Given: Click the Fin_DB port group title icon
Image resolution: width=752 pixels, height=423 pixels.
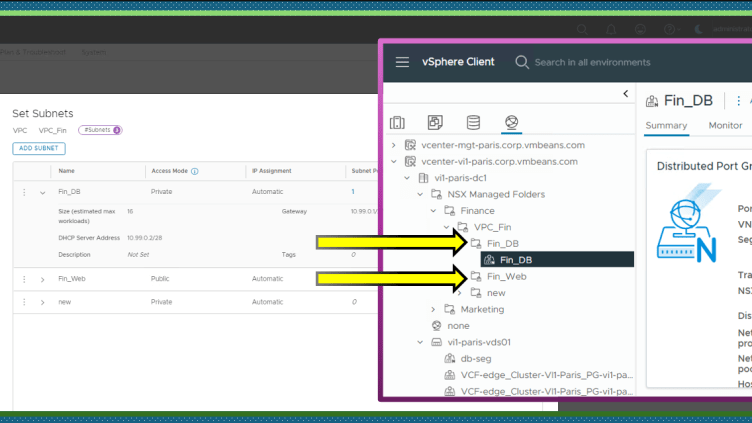Looking at the screenshot, I should click(x=652, y=101).
